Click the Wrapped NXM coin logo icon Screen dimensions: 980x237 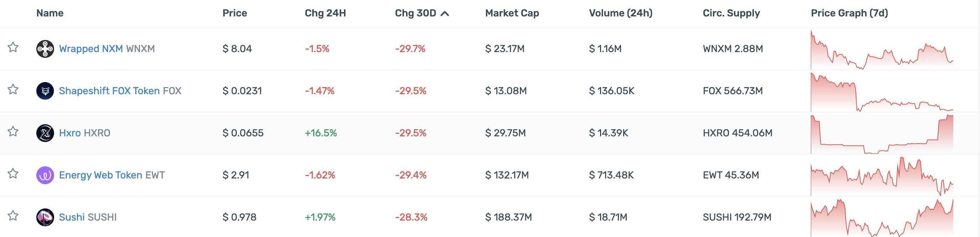tap(45, 49)
